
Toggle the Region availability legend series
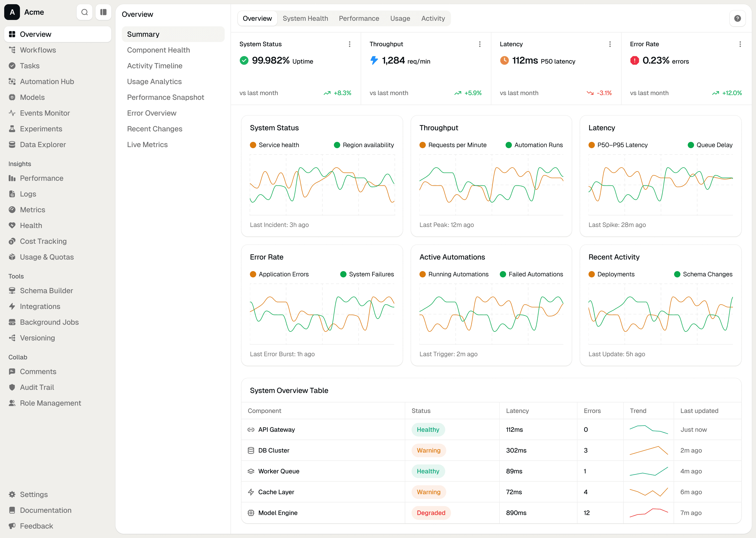pyautogui.click(x=364, y=145)
